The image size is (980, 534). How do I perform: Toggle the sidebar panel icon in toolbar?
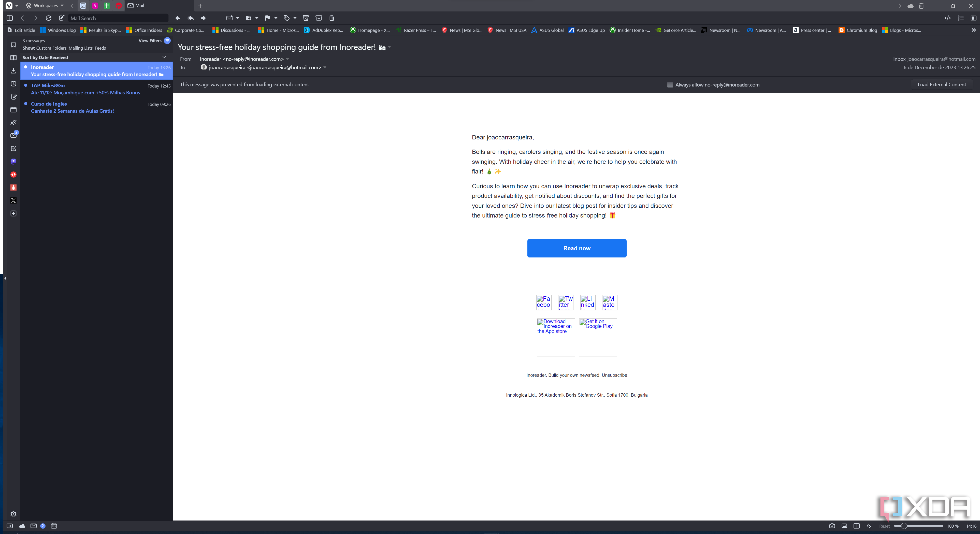(x=10, y=18)
